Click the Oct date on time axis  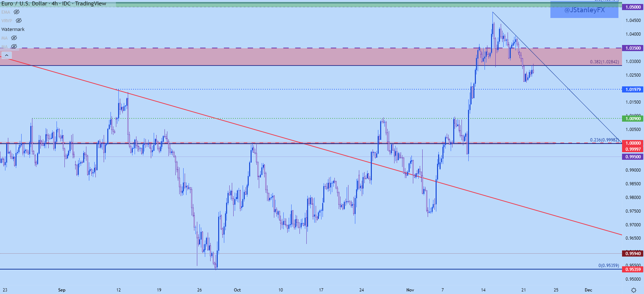[x=237, y=290]
